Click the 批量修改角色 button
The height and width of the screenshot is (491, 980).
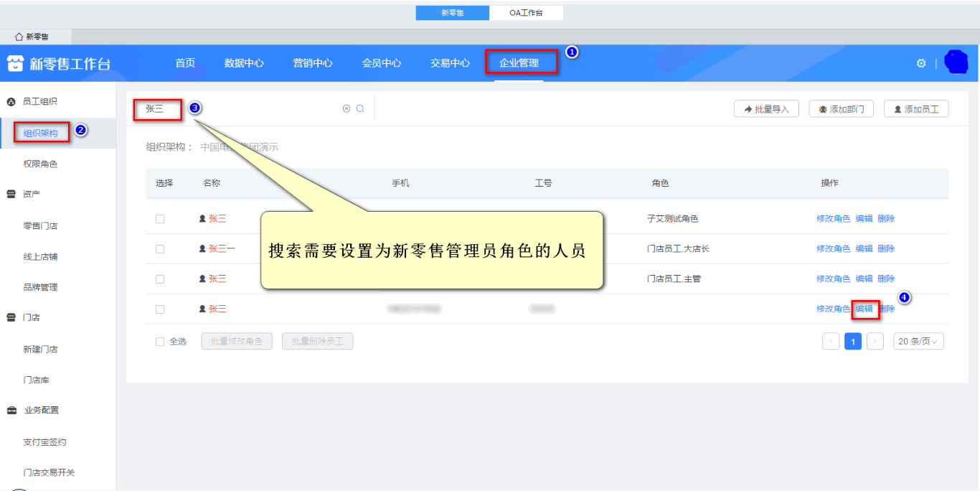pyautogui.click(x=237, y=342)
